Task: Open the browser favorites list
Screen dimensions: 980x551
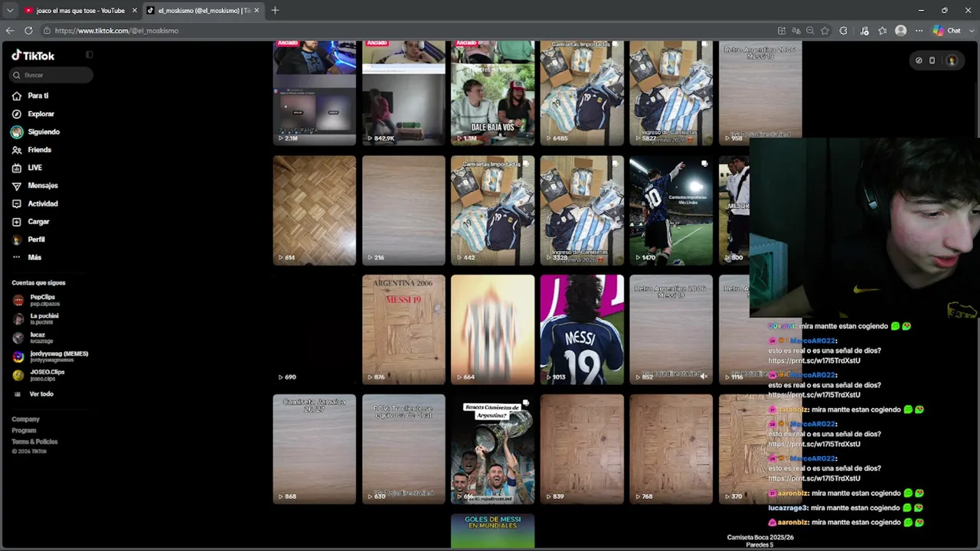Action: pyautogui.click(x=883, y=31)
